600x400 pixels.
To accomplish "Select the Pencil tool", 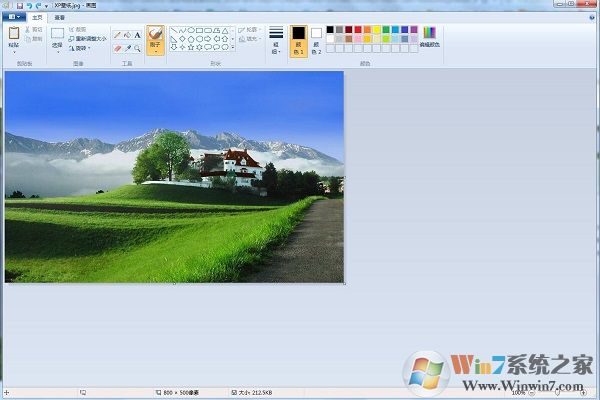I will [x=117, y=34].
